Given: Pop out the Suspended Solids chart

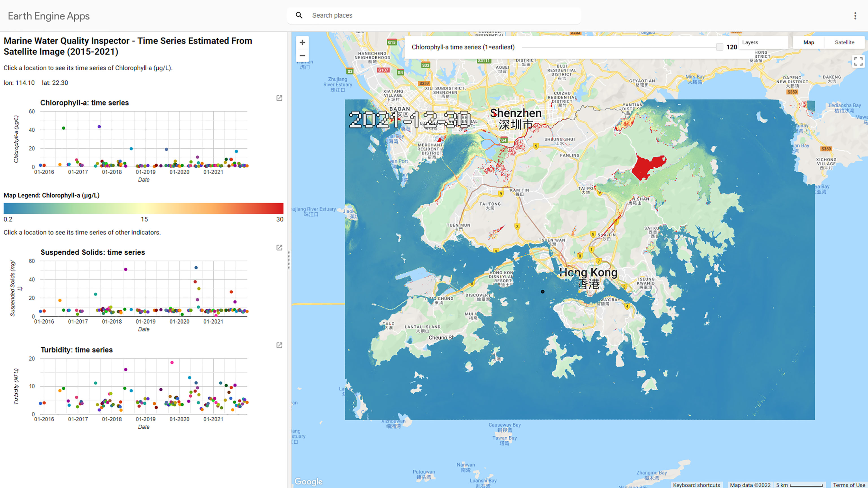Looking at the screenshot, I should coord(279,248).
